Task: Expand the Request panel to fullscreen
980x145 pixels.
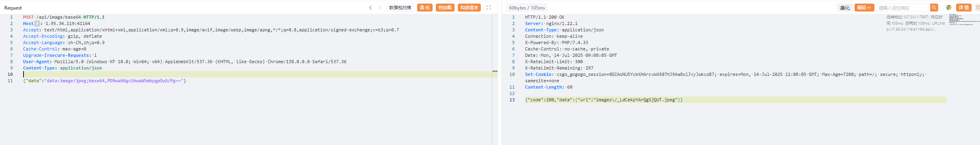Action: tap(489, 8)
